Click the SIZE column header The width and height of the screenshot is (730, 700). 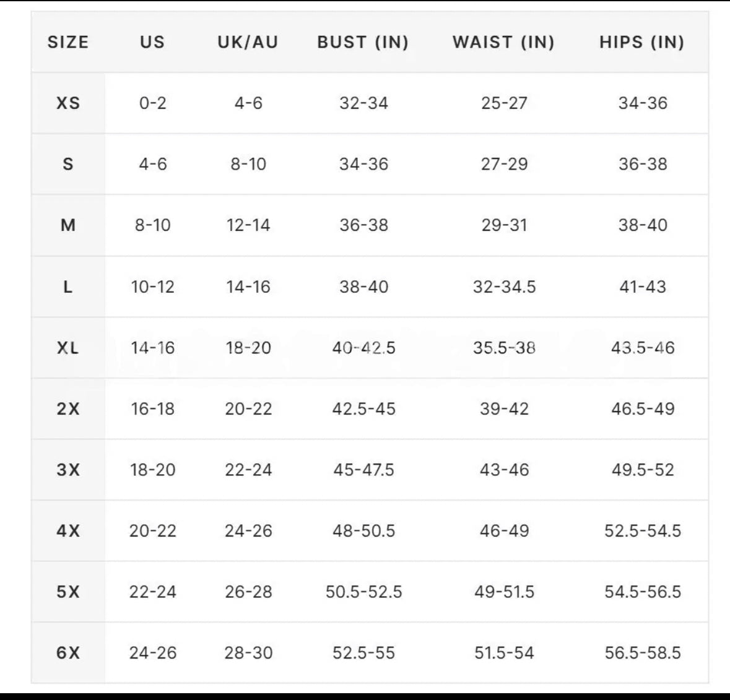[68, 42]
